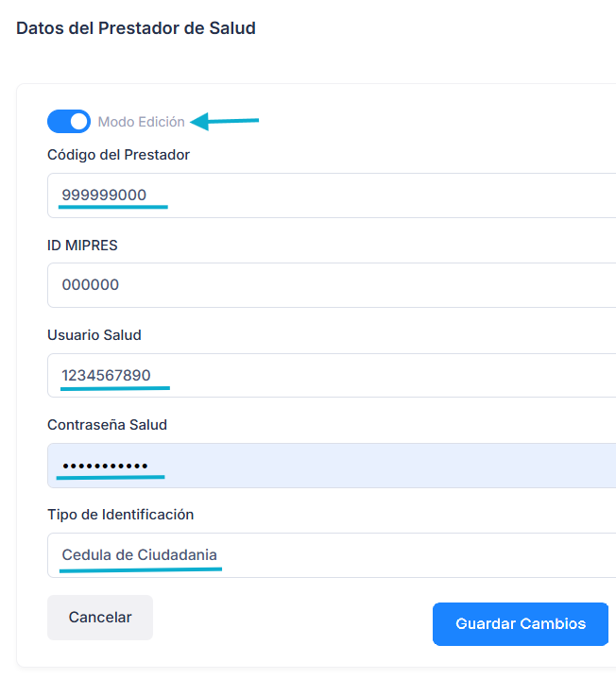
Task: Click the Datos del Prestador de Salud heading
Action: [136, 28]
